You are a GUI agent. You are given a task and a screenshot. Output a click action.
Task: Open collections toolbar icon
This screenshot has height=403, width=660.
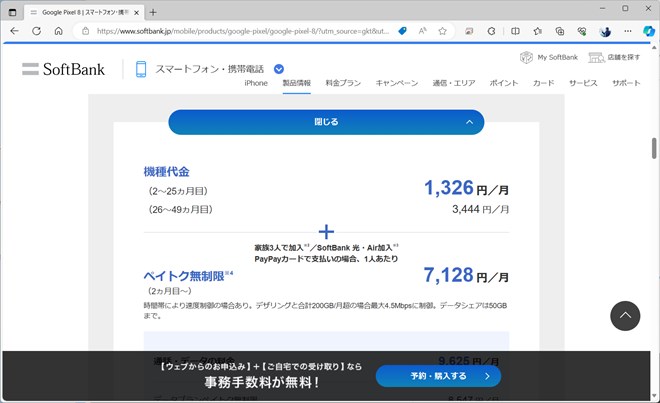click(x=560, y=31)
